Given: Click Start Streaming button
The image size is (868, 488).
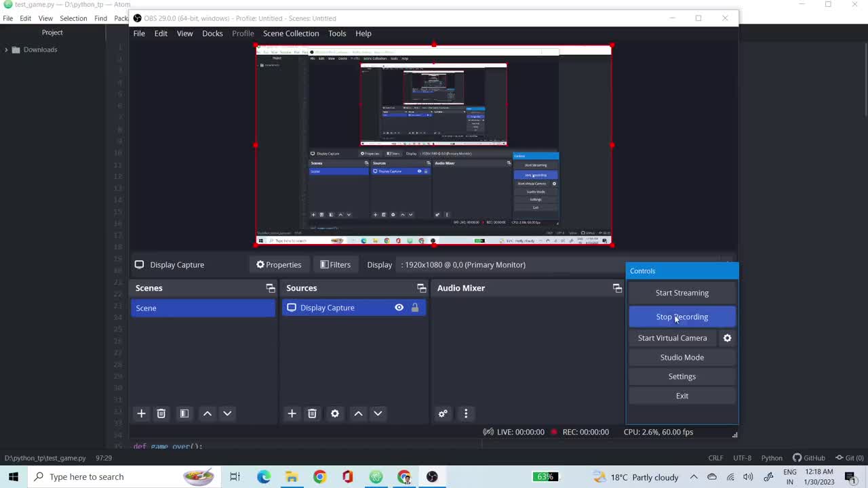Looking at the screenshot, I should click(x=682, y=293).
